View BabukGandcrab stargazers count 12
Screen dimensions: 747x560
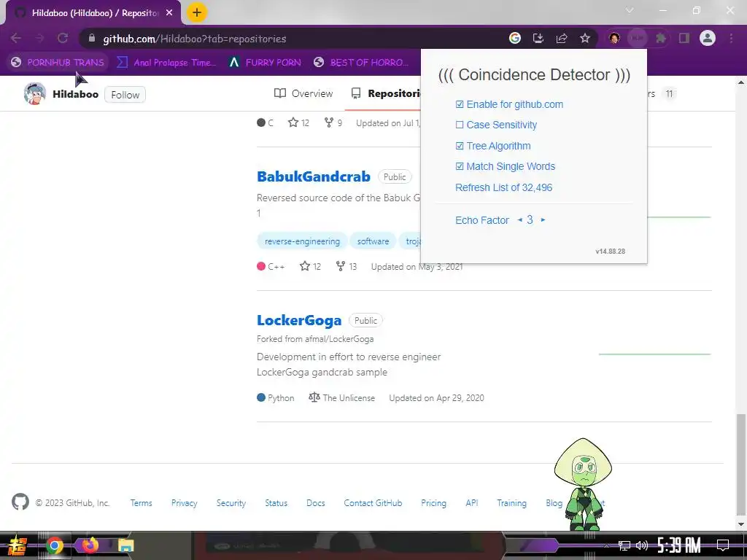pyautogui.click(x=310, y=266)
